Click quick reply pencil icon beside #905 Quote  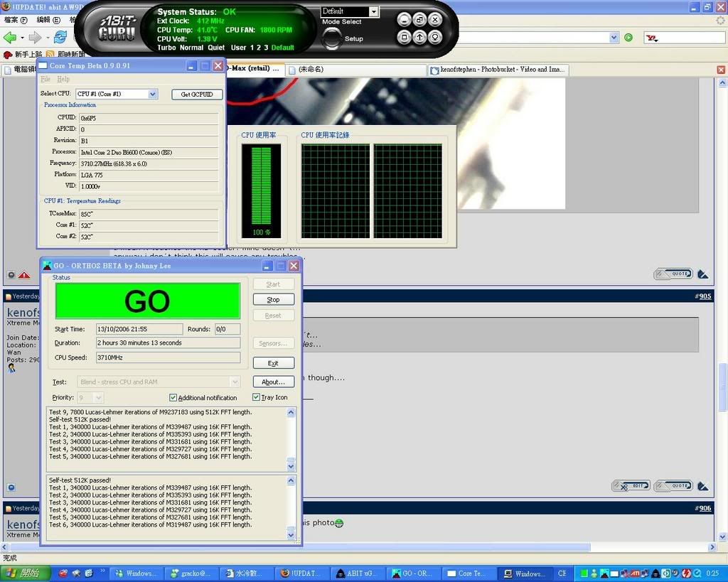pyautogui.click(x=703, y=275)
